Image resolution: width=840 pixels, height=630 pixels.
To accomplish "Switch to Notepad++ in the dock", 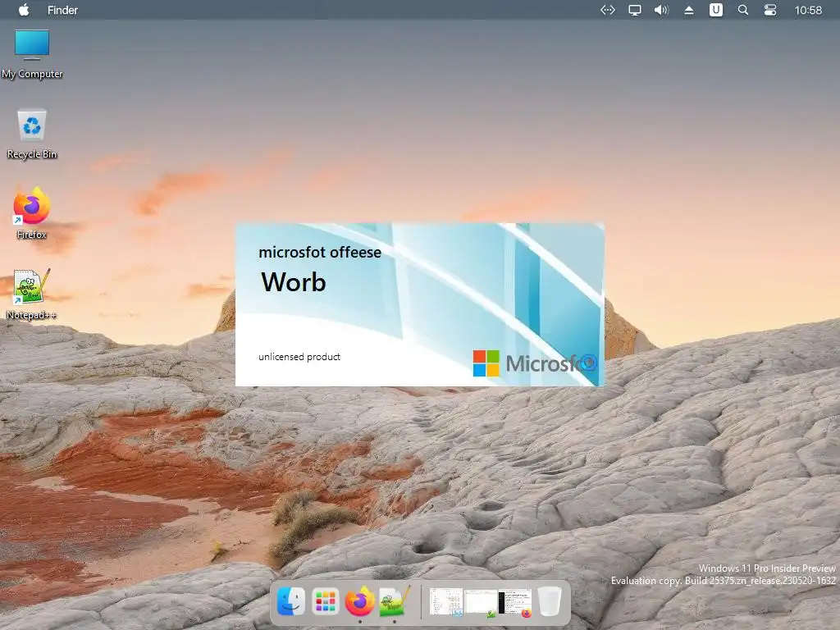I will pyautogui.click(x=395, y=601).
